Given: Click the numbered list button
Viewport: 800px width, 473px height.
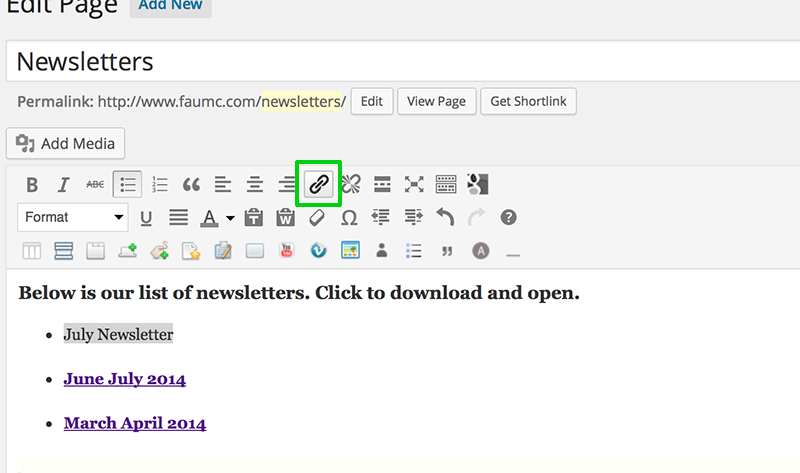Looking at the screenshot, I should [x=159, y=185].
